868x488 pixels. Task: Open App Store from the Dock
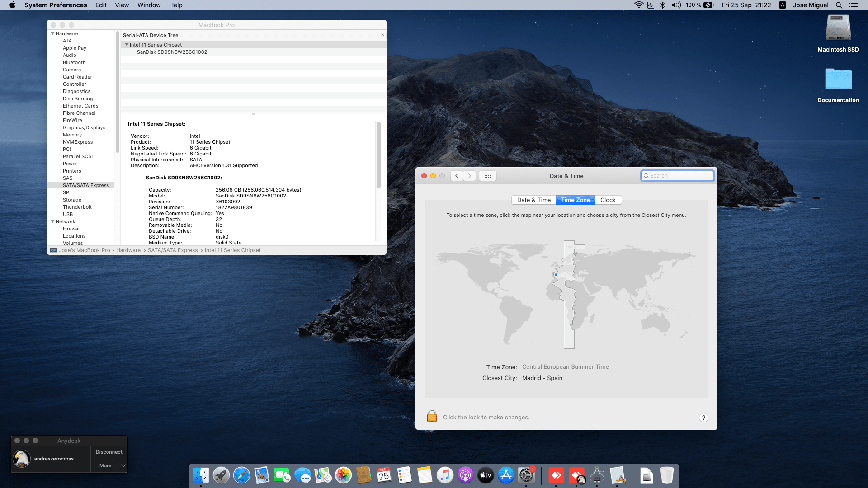pos(506,475)
